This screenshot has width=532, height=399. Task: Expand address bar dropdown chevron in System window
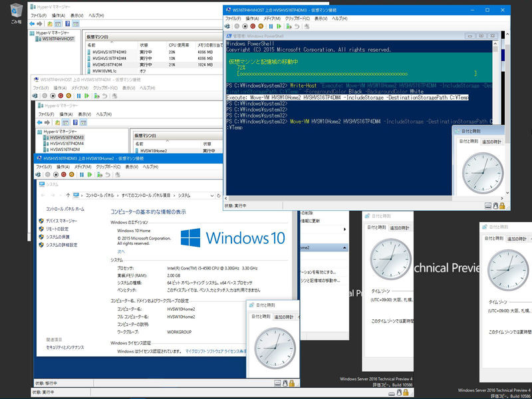[x=211, y=196]
